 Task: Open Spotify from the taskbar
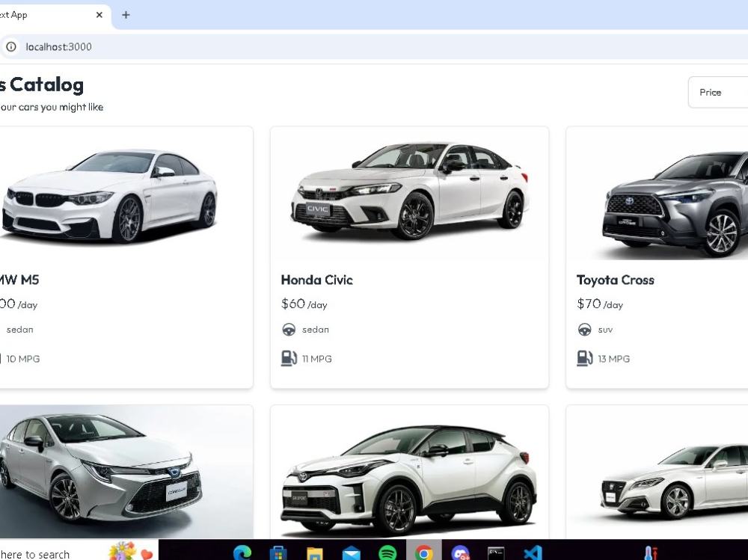tap(387, 553)
